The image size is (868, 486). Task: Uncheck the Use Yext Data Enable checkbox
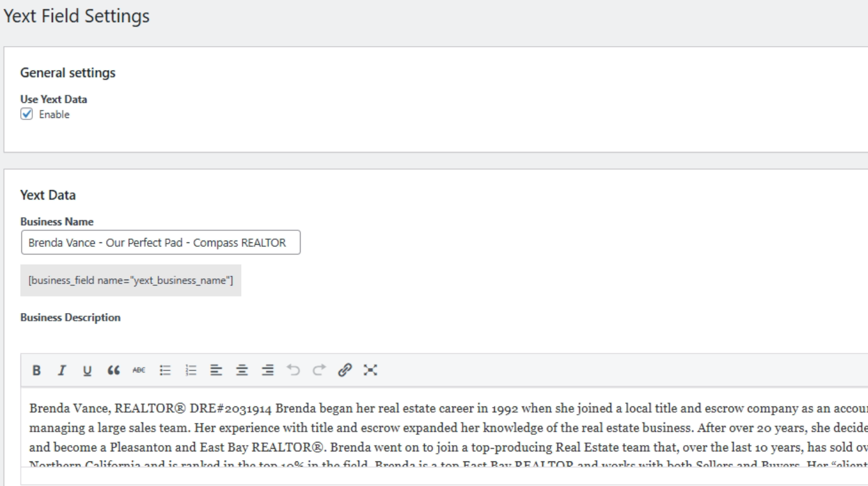click(26, 114)
